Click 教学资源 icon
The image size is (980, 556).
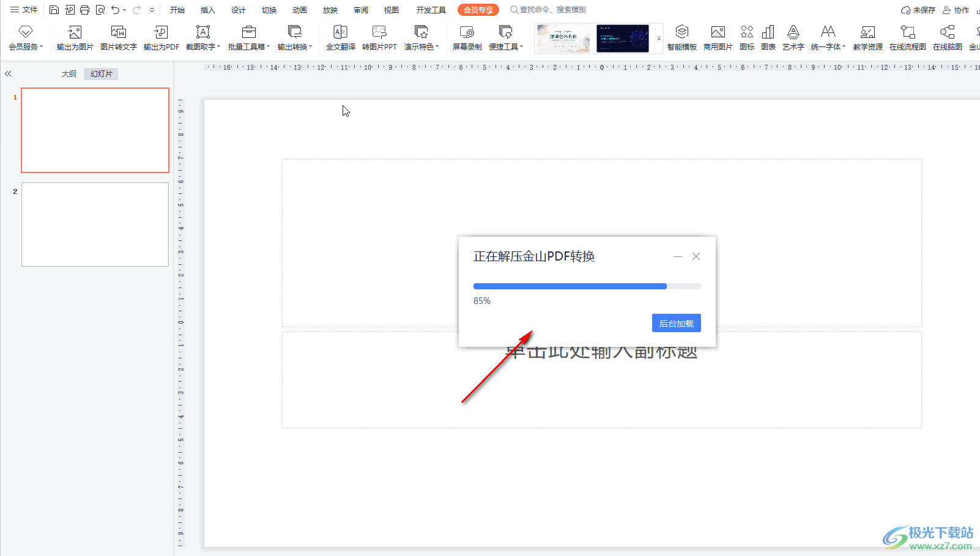pos(868,38)
